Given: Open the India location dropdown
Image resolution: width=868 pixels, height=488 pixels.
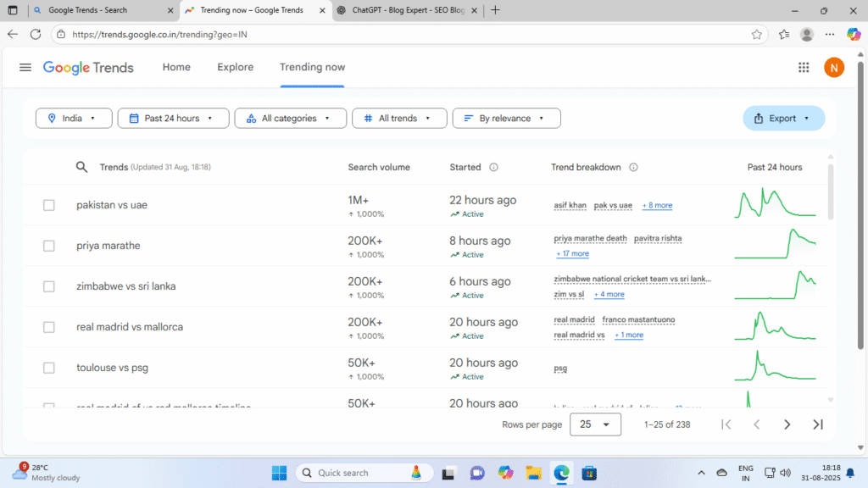Looking at the screenshot, I should (x=74, y=119).
